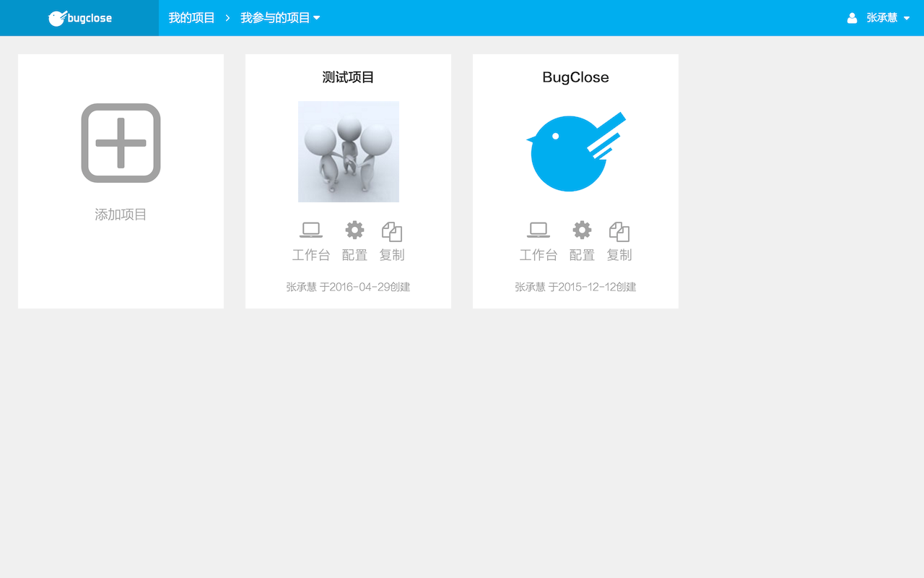
Task: Open the 工作台 laptop icon for 测试项目
Action: (311, 230)
